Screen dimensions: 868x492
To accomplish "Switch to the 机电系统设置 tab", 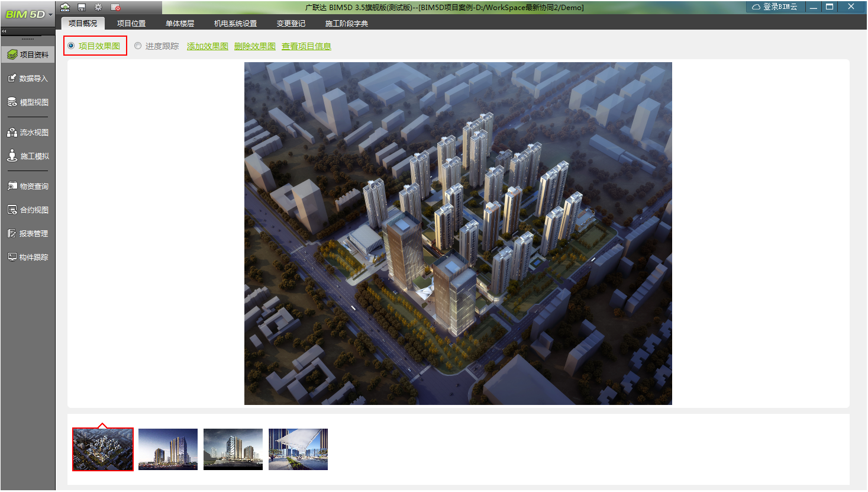I will (235, 23).
